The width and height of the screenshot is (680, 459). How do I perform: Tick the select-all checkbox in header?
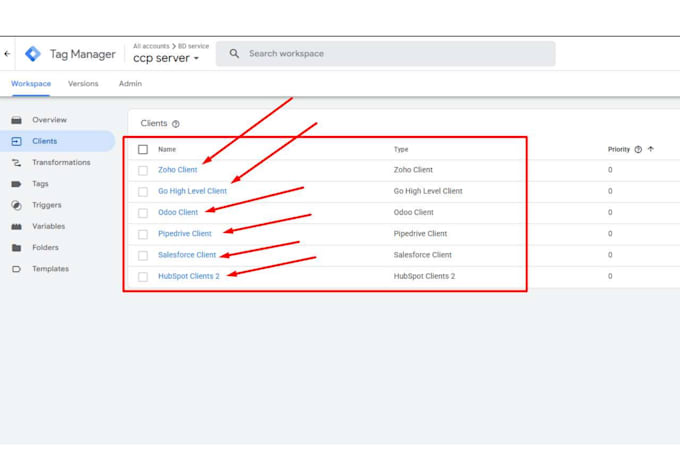[143, 149]
